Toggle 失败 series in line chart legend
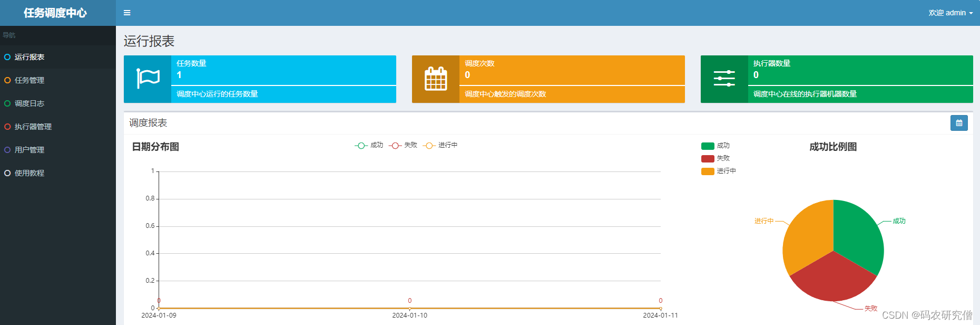The height and width of the screenshot is (325, 980). [403, 145]
